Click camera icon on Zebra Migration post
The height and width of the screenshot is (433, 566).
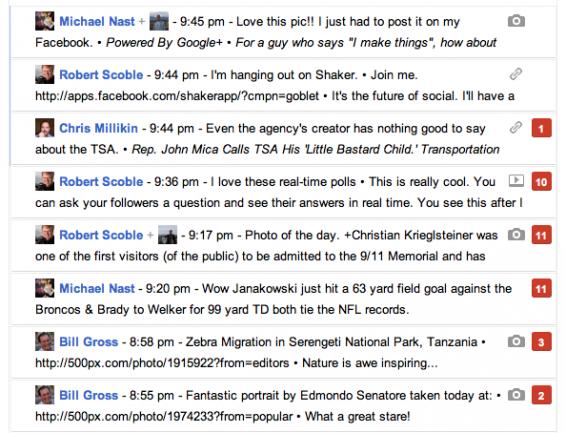pos(516,341)
